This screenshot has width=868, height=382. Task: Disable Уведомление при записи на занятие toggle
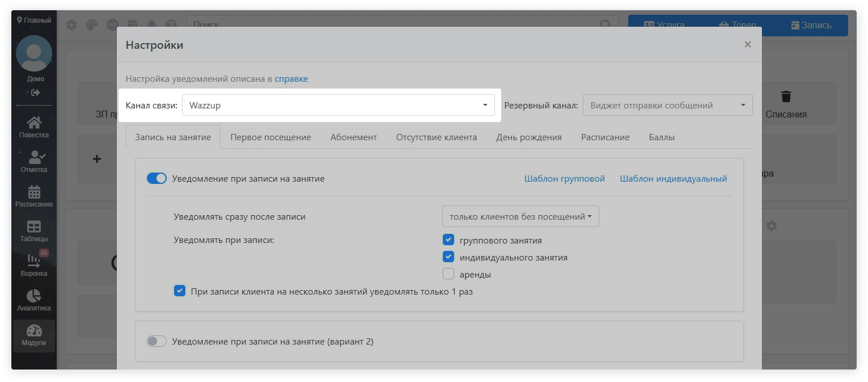[156, 178]
